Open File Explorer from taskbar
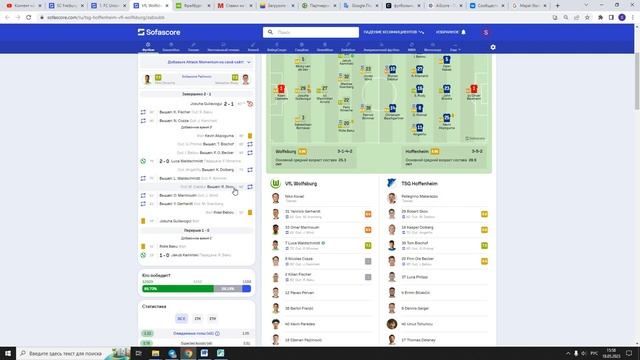This screenshot has width=640, height=360. point(156,353)
